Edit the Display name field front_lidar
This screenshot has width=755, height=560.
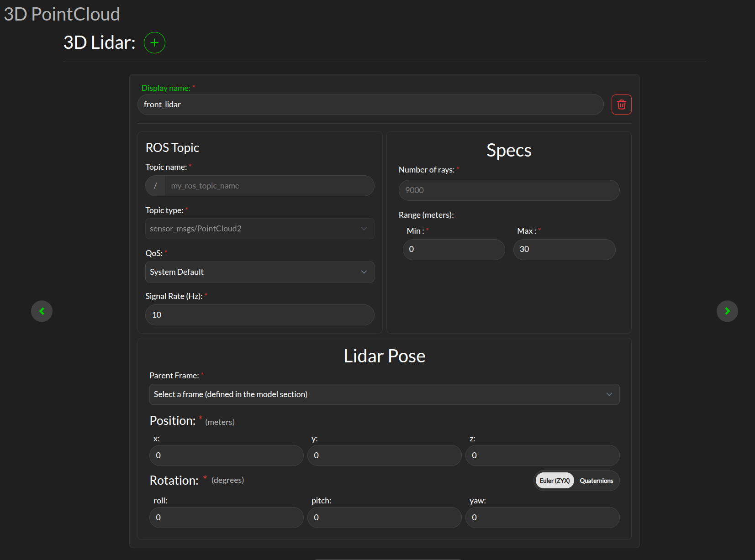pyautogui.click(x=370, y=105)
